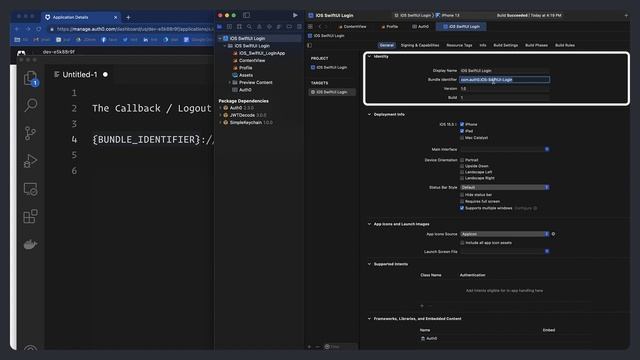Screen dimensions: 640x360
Task: Open the Launch Screen File dropdown
Action: tap(504, 251)
